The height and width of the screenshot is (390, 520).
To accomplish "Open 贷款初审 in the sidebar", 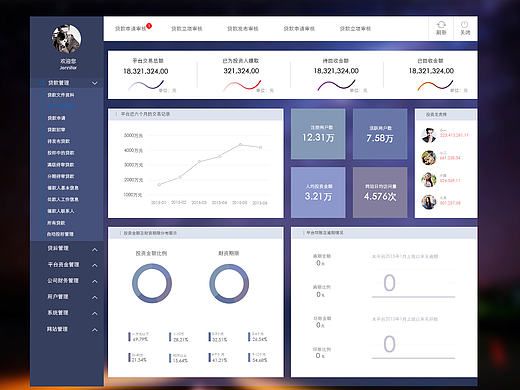I will click(56, 130).
